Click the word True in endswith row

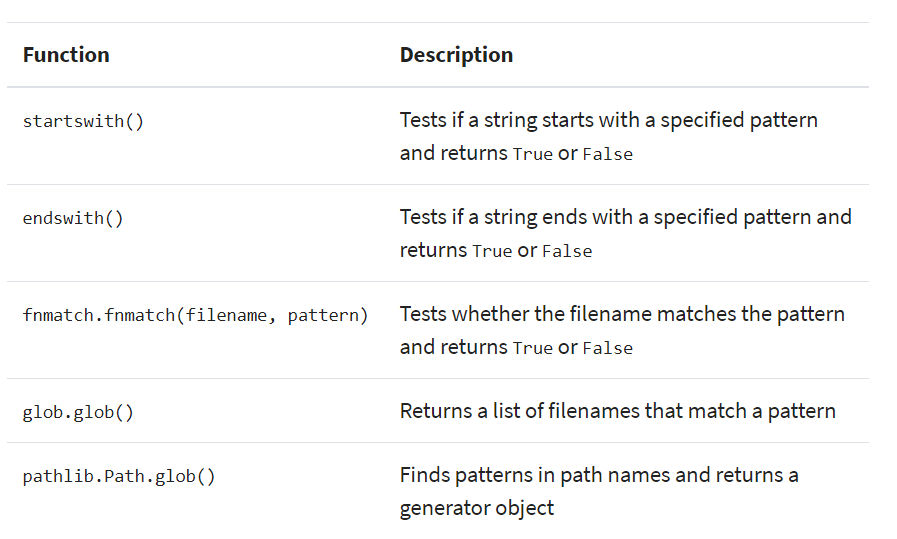491,252
